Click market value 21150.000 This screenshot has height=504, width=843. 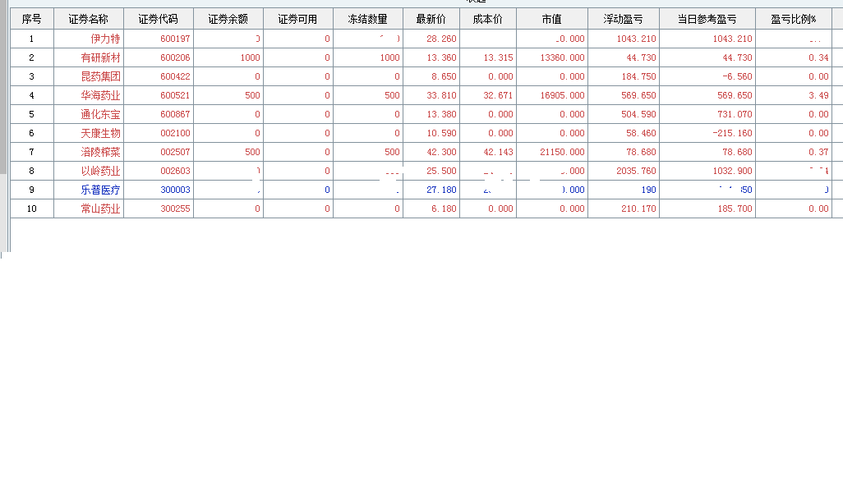pyautogui.click(x=562, y=152)
